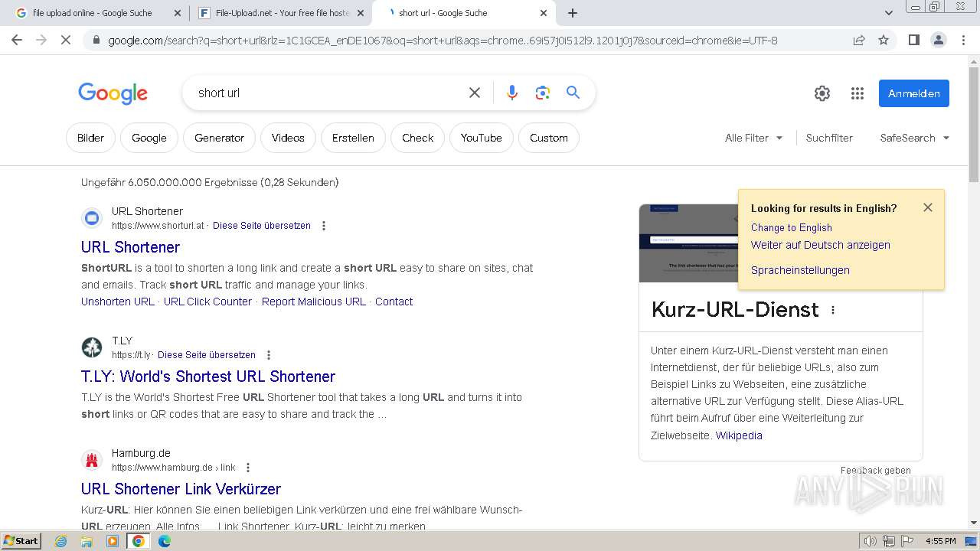Choose Change to English
The height and width of the screenshot is (551, 980).
click(x=792, y=227)
